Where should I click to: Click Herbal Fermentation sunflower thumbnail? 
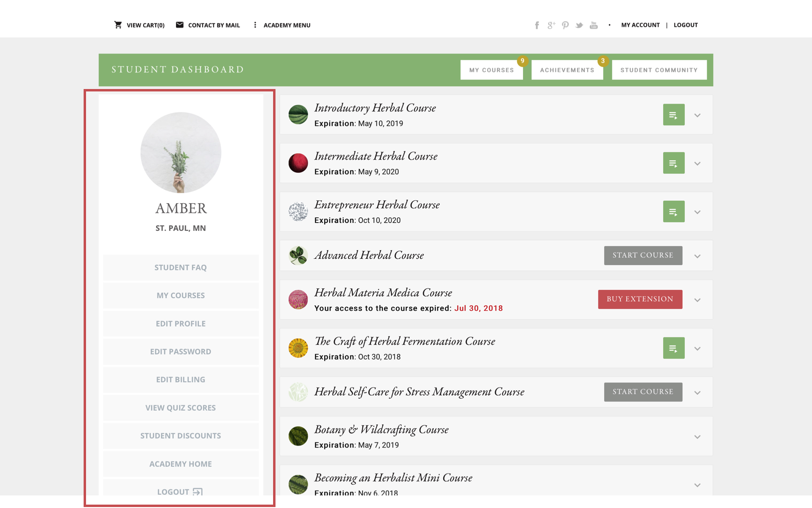[298, 348]
